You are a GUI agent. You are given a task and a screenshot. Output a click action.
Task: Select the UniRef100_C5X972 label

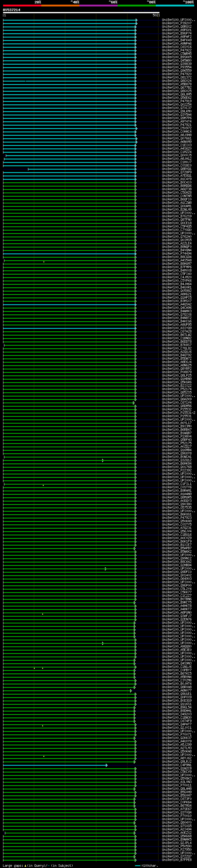click(177, 128)
